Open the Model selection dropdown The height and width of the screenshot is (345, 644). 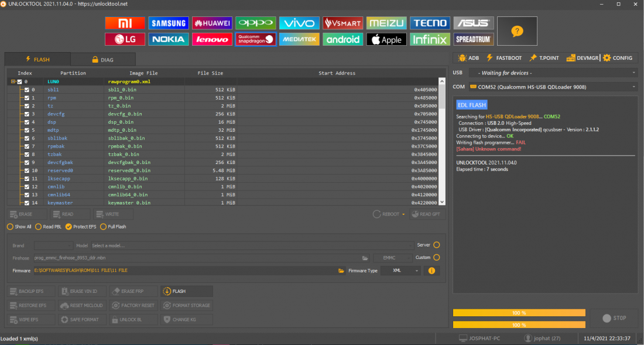pyautogui.click(x=252, y=245)
